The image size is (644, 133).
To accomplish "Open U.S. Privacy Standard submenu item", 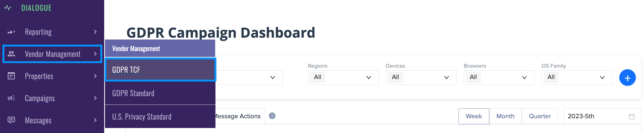I will (x=160, y=117).
